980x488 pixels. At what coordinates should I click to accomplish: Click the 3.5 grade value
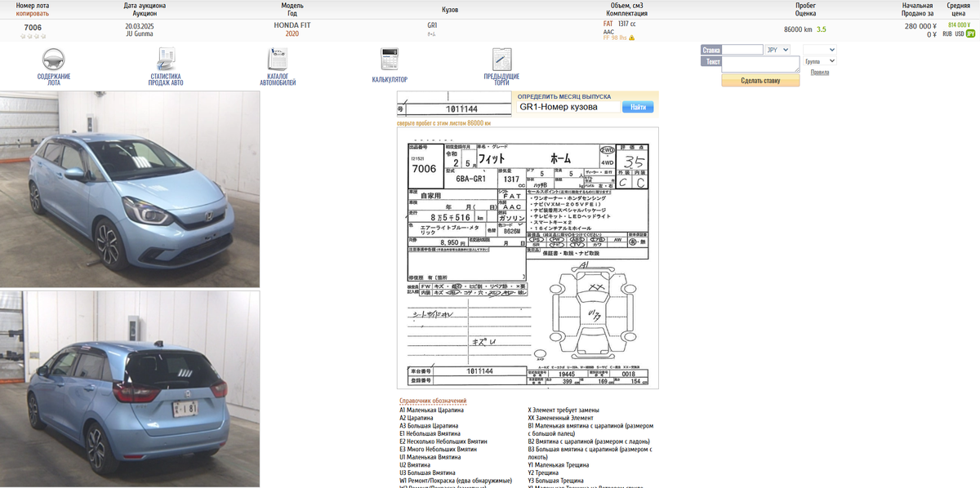coord(822,29)
